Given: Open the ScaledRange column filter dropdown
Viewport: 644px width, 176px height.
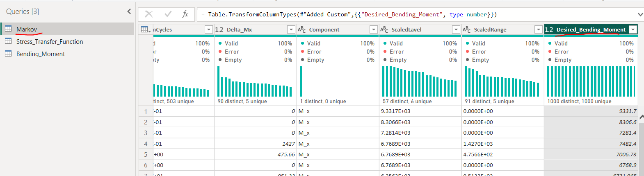Looking at the screenshot, I should (539, 29).
